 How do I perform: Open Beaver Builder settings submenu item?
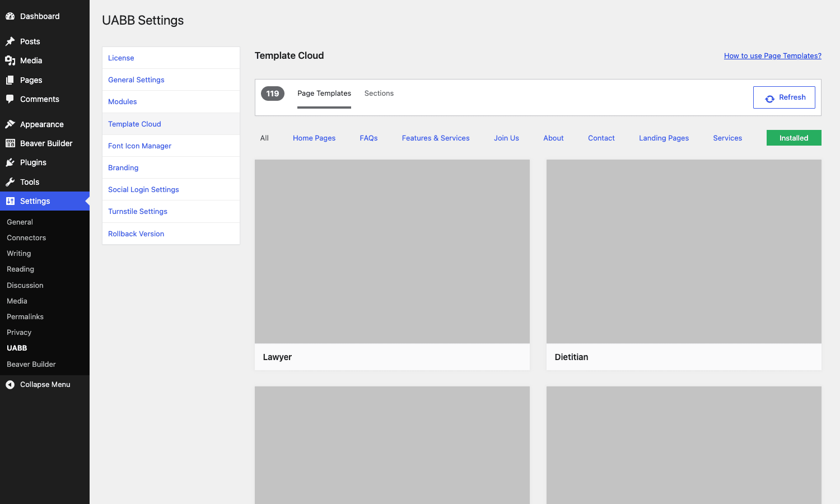(31, 365)
